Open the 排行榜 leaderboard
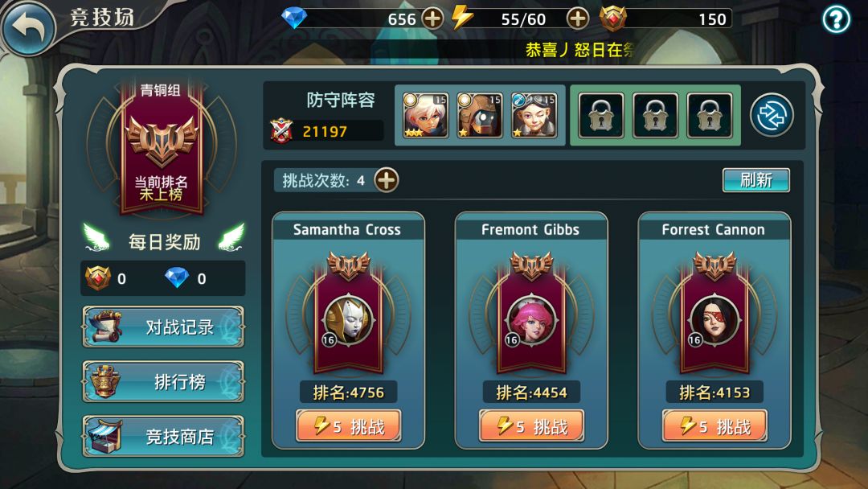The width and height of the screenshot is (868, 489). pyautogui.click(x=163, y=381)
